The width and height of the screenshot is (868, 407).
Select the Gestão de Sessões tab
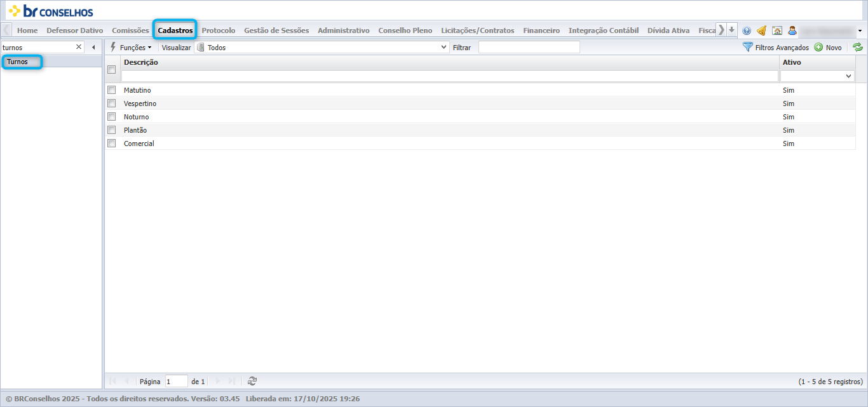pos(276,30)
